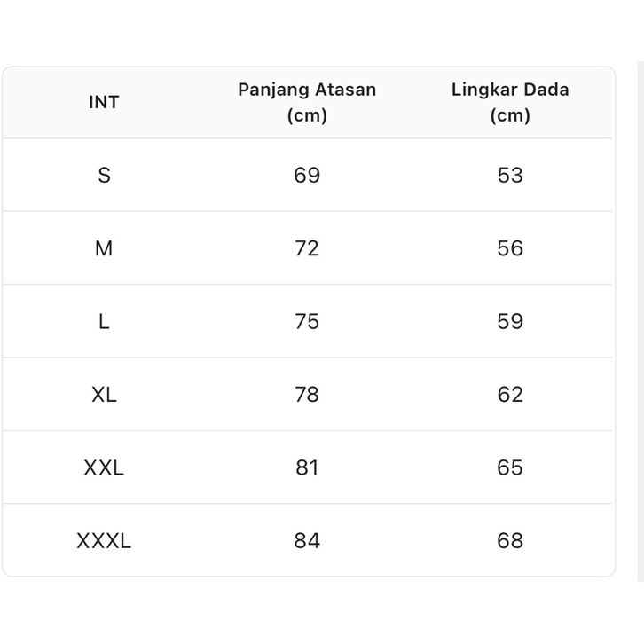Select the XXXL size cell

[104, 541]
